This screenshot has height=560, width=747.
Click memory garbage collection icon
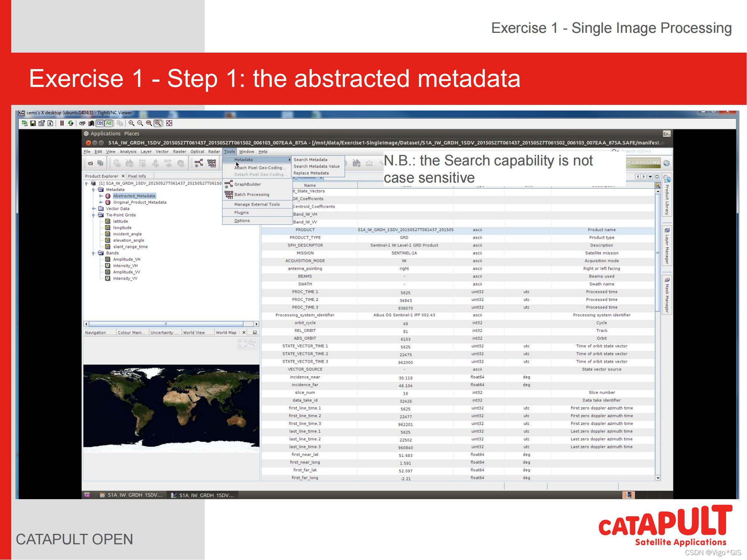click(666, 163)
